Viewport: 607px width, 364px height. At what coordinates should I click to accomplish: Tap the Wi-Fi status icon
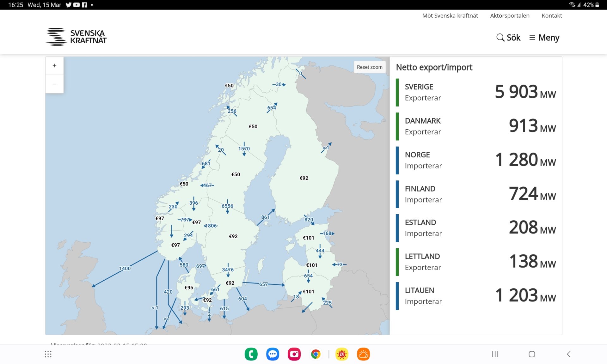(x=572, y=5)
